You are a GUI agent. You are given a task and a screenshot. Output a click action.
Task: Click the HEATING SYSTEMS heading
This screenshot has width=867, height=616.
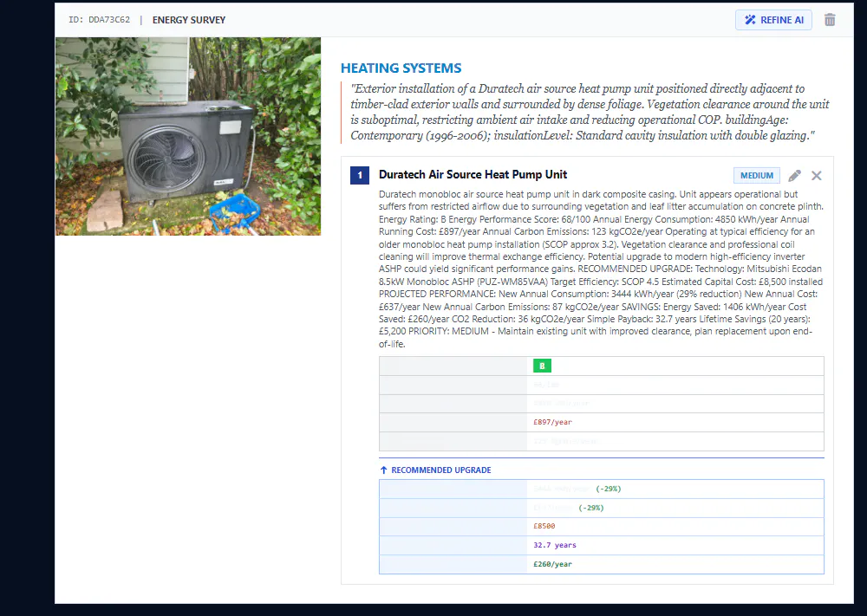click(x=401, y=68)
